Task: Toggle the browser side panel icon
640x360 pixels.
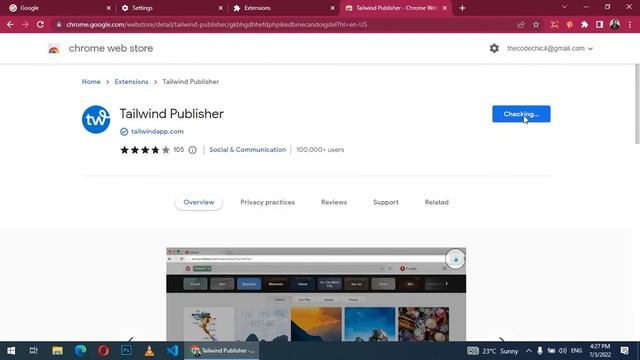Action: click(600, 24)
